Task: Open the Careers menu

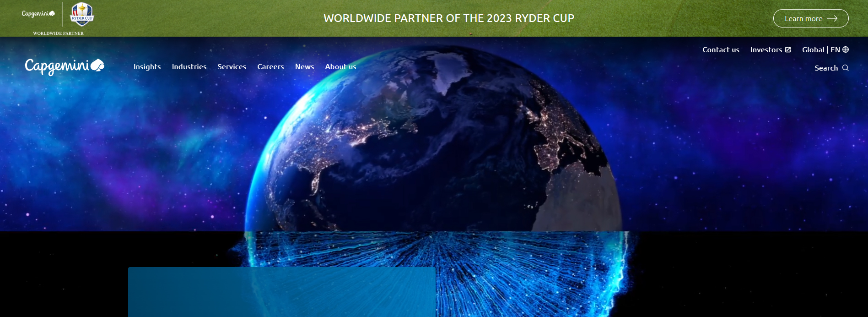Action: point(270,66)
